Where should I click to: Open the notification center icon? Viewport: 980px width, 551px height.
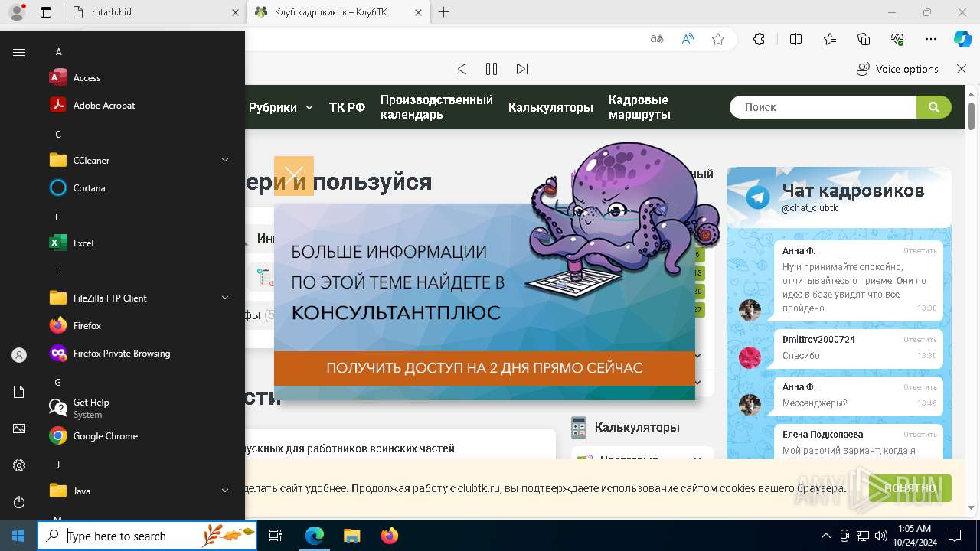[955, 536]
